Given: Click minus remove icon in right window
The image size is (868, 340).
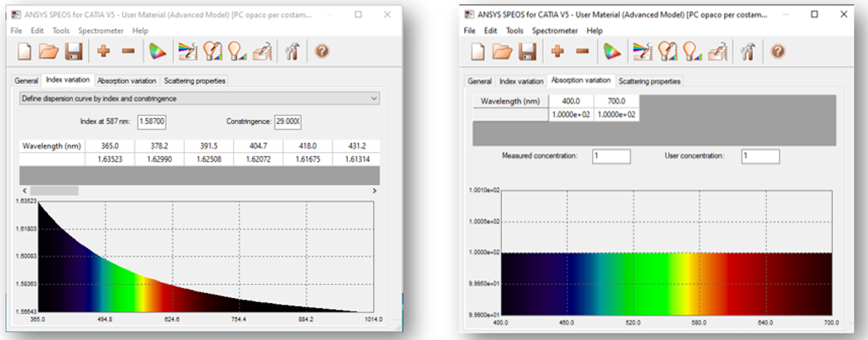Looking at the screenshot, I should (x=583, y=52).
